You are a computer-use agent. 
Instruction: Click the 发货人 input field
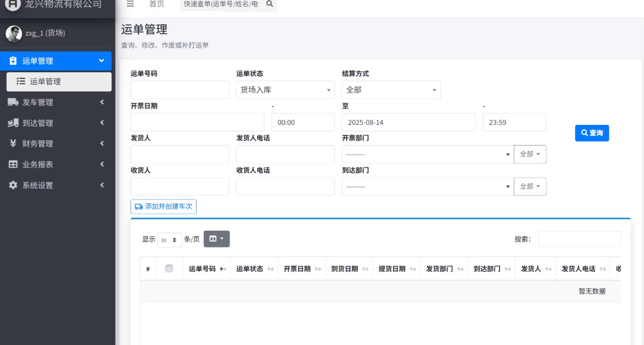pyautogui.click(x=180, y=155)
